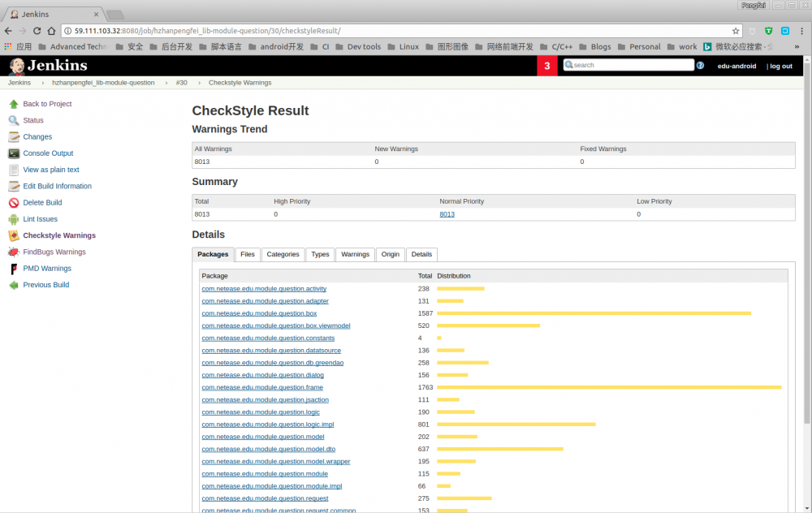The width and height of the screenshot is (812, 513).
Task: Open dropdown arrow after #30 breadcrumb
Action: pos(200,83)
